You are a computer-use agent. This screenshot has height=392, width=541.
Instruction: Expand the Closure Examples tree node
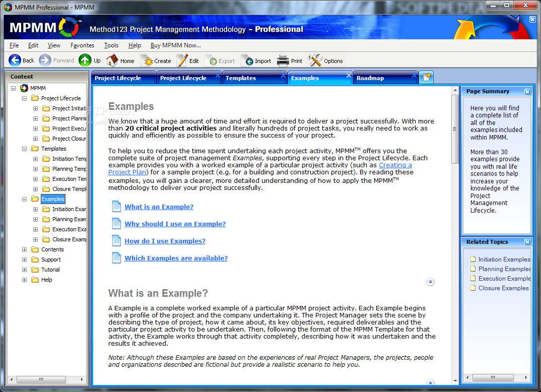click(35, 239)
